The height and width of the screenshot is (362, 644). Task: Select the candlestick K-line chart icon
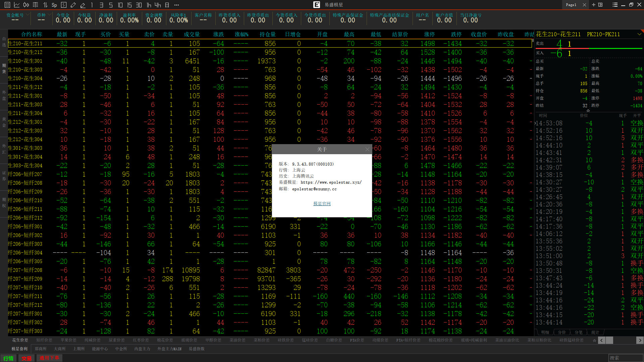(x=26, y=5)
